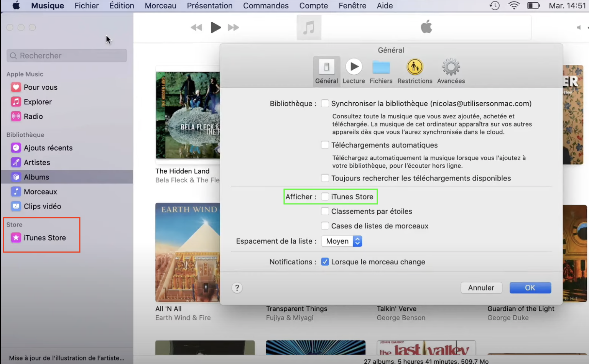
Task: Open the Restrictions preferences pane
Action: (415, 71)
